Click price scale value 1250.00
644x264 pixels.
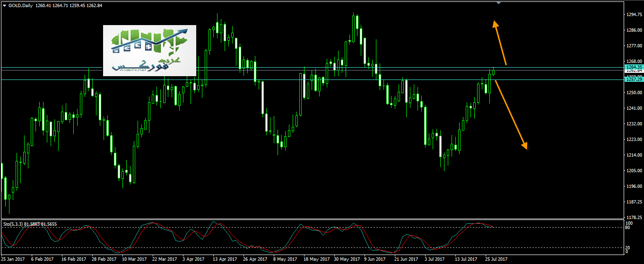tap(634, 93)
